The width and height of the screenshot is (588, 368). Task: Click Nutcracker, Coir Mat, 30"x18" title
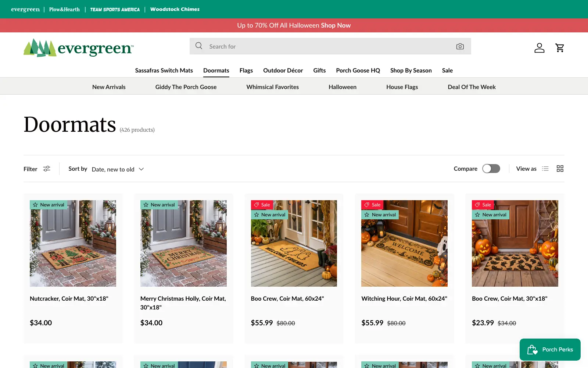(69, 298)
